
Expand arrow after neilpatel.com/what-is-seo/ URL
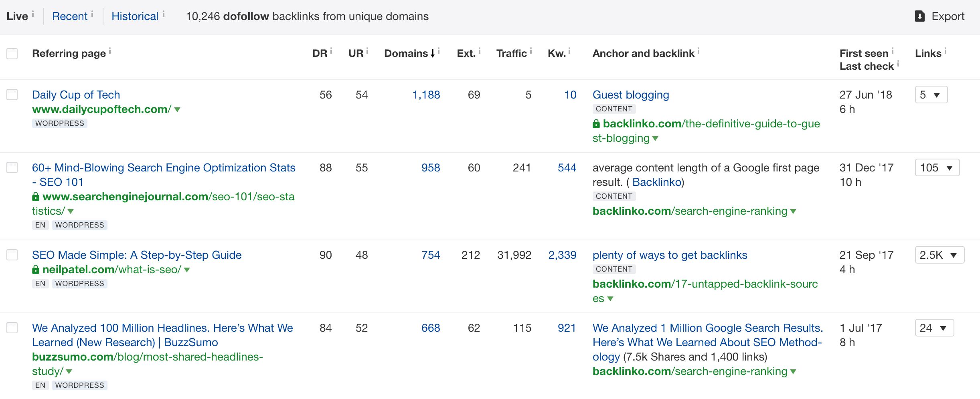[x=187, y=270]
